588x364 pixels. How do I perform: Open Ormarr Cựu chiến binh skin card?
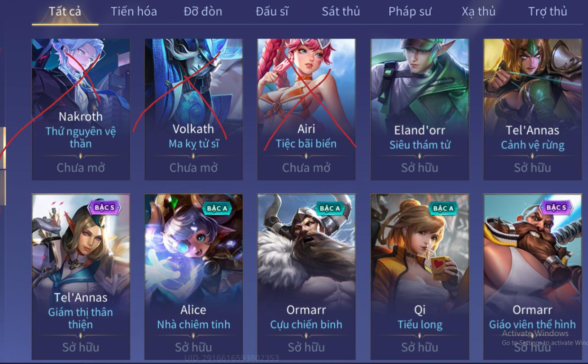[x=306, y=277]
